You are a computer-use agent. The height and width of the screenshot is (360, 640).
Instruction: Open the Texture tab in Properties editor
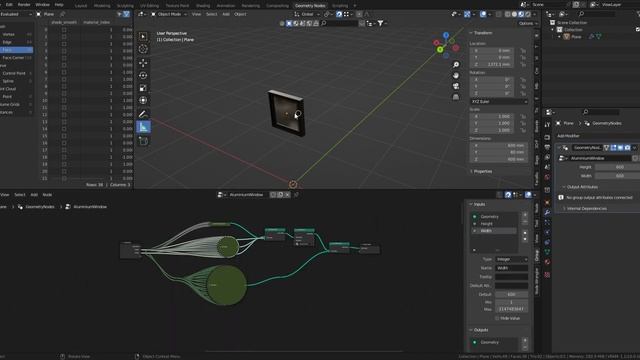pyautogui.click(x=547, y=275)
